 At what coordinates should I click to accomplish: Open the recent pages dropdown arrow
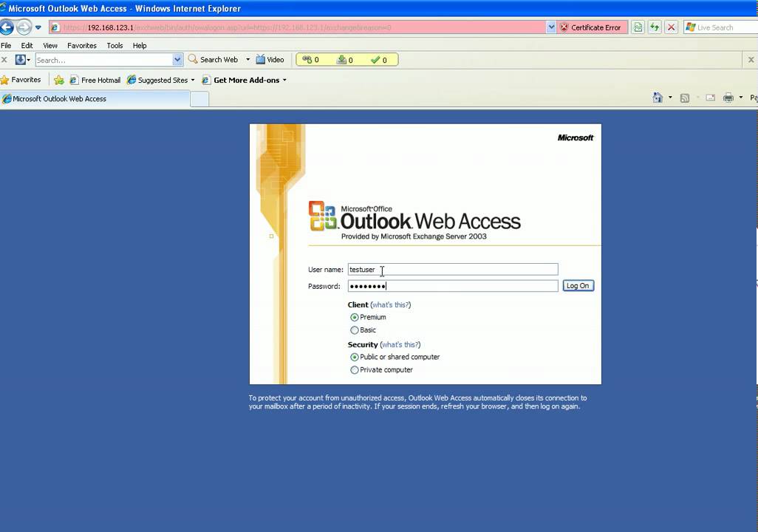pyautogui.click(x=38, y=27)
